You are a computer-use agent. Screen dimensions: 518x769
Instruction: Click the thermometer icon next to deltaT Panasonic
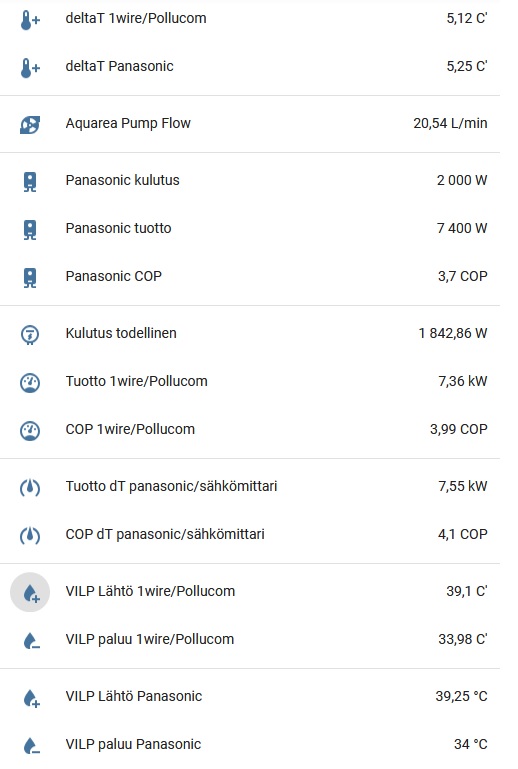tap(30, 68)
